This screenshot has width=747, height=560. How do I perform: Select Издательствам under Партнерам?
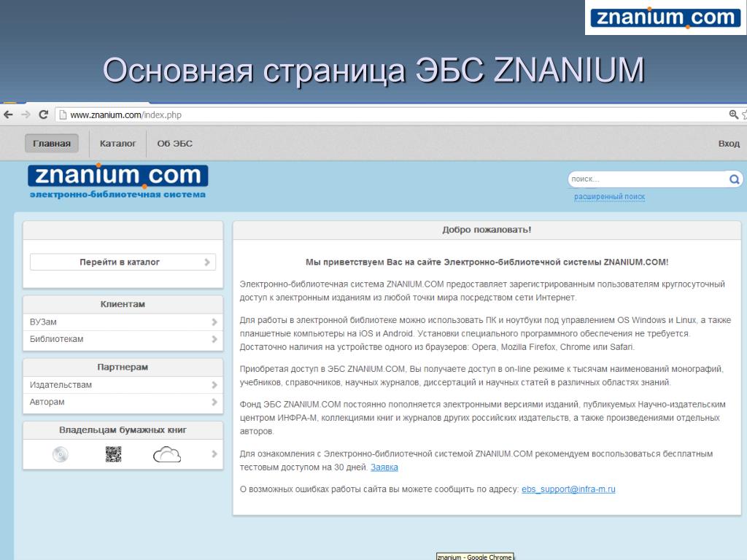(123, 385)
